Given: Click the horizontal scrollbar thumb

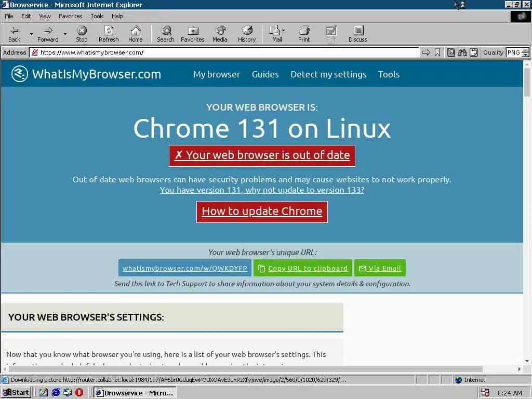Looking at the screenshot, I should pos(246,369).
